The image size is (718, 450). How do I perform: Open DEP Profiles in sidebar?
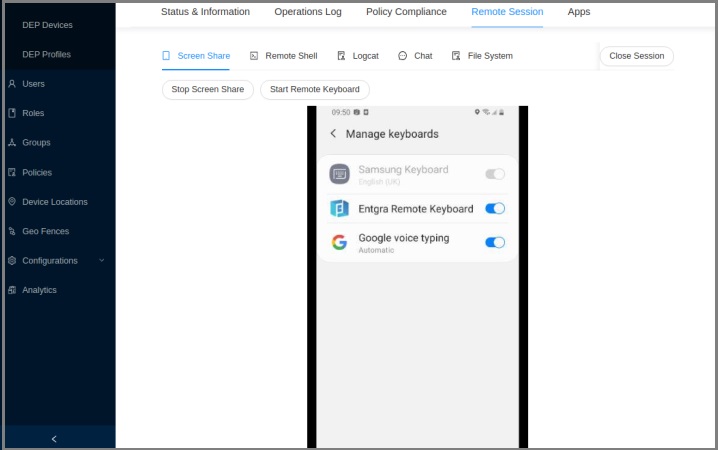point(46,54)
